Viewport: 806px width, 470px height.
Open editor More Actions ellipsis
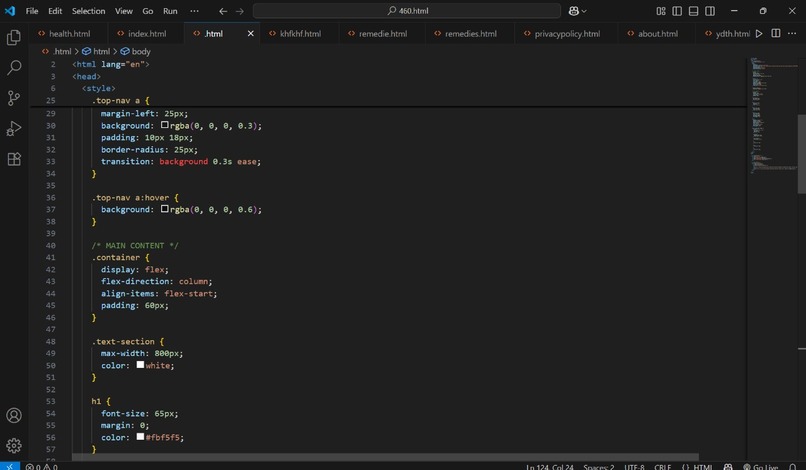click(792, 33)
